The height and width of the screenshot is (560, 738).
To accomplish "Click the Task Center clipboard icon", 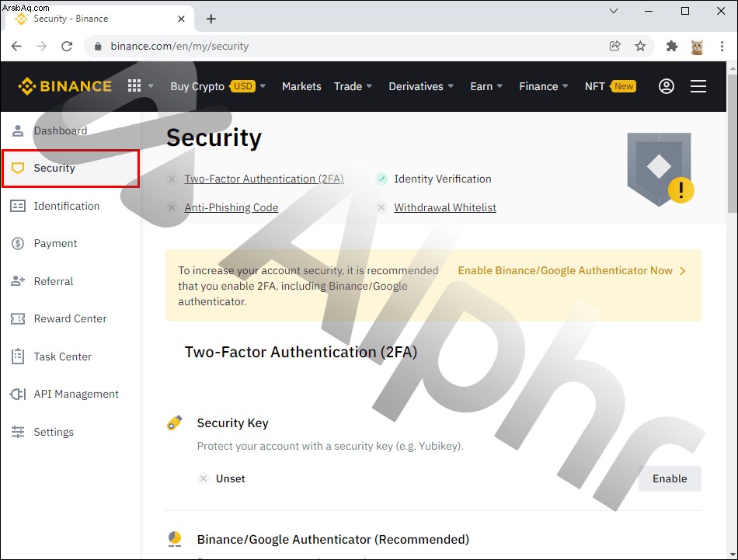I will pyautogui.click(x=18, y=357).
